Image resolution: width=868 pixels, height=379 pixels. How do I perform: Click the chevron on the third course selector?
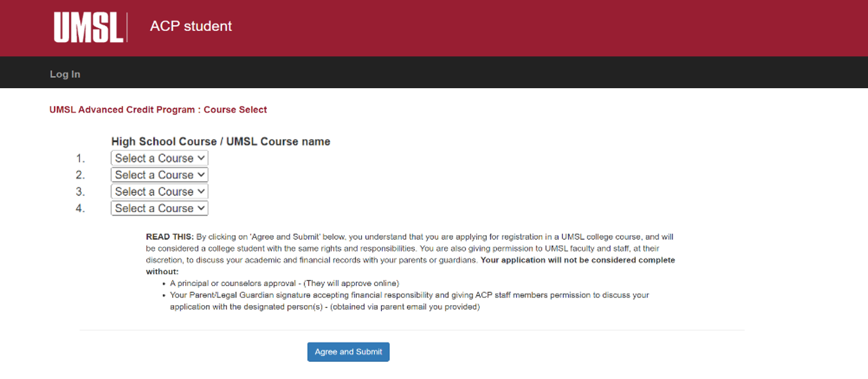202,191
